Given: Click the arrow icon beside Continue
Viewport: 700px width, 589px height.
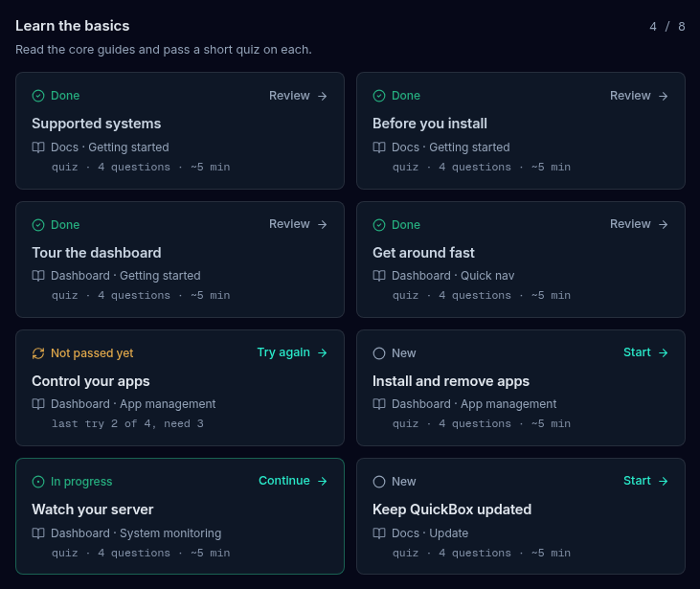Looking at the screenshot, I should pyautogui.click(x=323, y=481).
